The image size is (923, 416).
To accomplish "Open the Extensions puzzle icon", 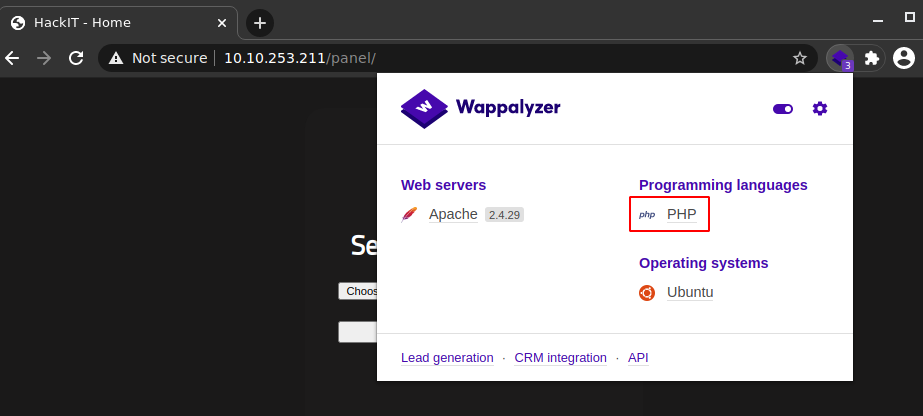I will [872, 58].
